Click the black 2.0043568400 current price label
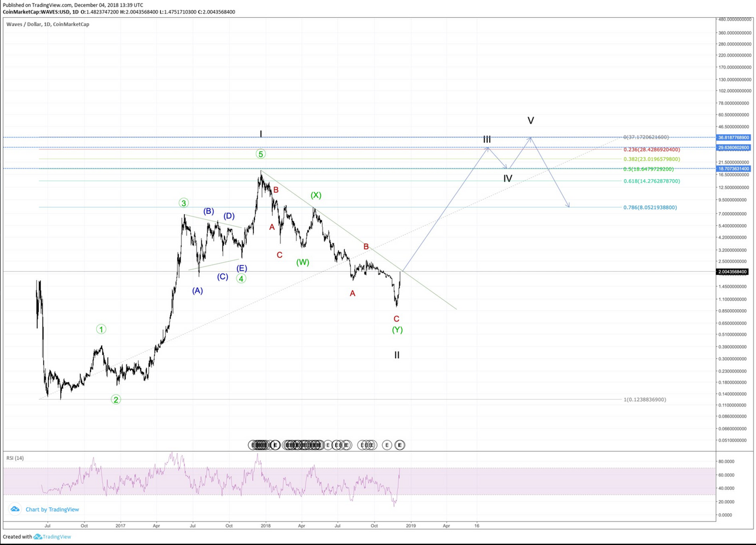Image resolution: width=756 pixels, height=545 pixels. pos(734,271)
